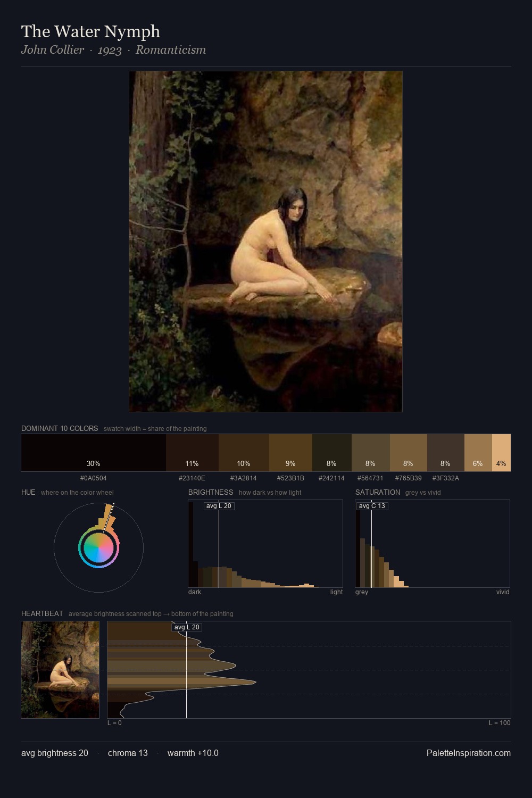The width and height of the screenshot is (532, 798).
Task: Click the 'light' axis label
Action: click(337, 592)
